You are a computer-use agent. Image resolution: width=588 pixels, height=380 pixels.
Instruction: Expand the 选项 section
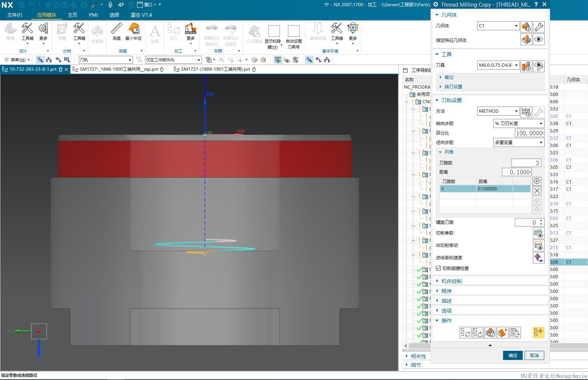tap(490, 311)
